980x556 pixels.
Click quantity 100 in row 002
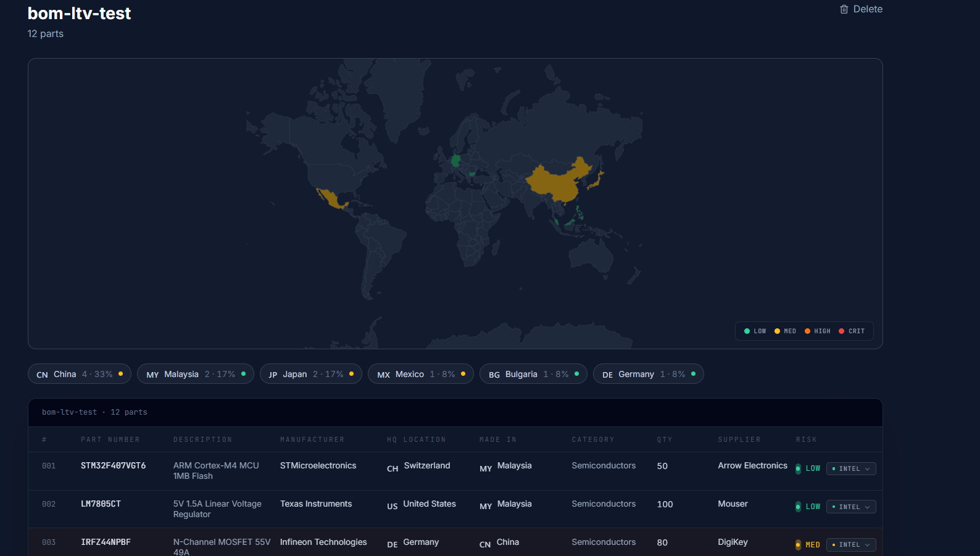[665, 505]
